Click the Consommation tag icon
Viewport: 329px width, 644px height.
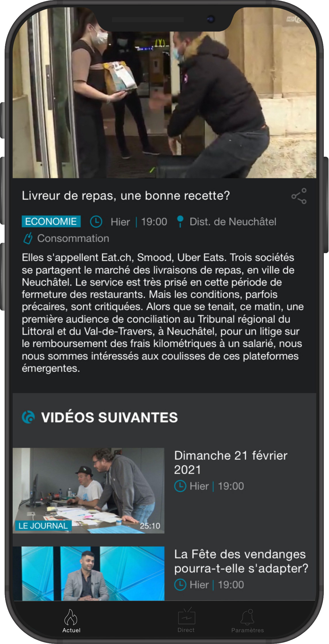[28, 238]
